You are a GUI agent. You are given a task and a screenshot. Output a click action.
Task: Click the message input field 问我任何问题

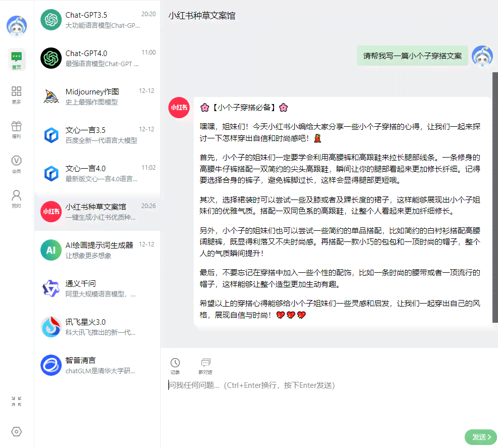coord(329,385)
